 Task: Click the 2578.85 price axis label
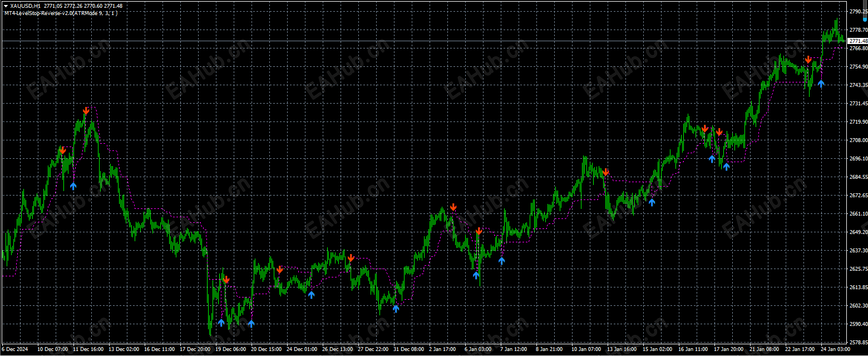[857, 343]
